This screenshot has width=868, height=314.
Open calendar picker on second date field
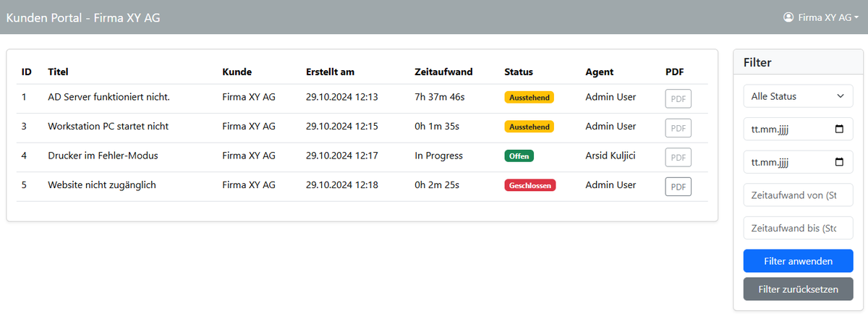pyautogui.click(x=839, y=162)
